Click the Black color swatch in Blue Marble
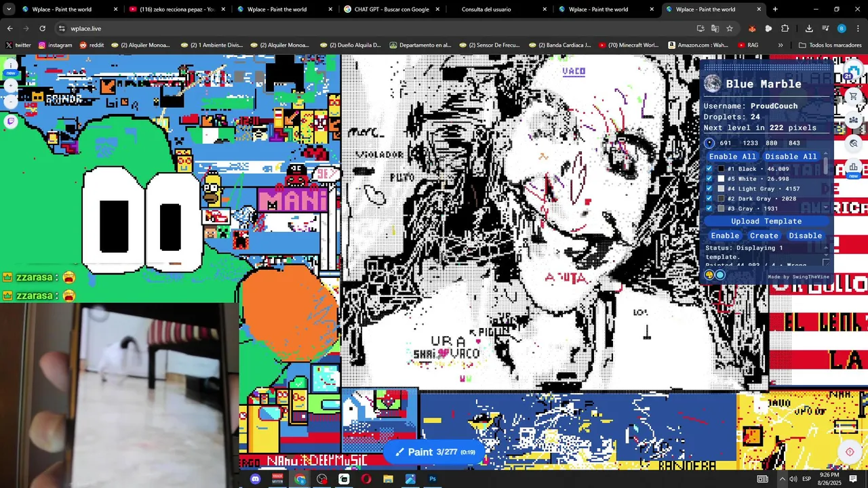868x488 pixels. 721,169
